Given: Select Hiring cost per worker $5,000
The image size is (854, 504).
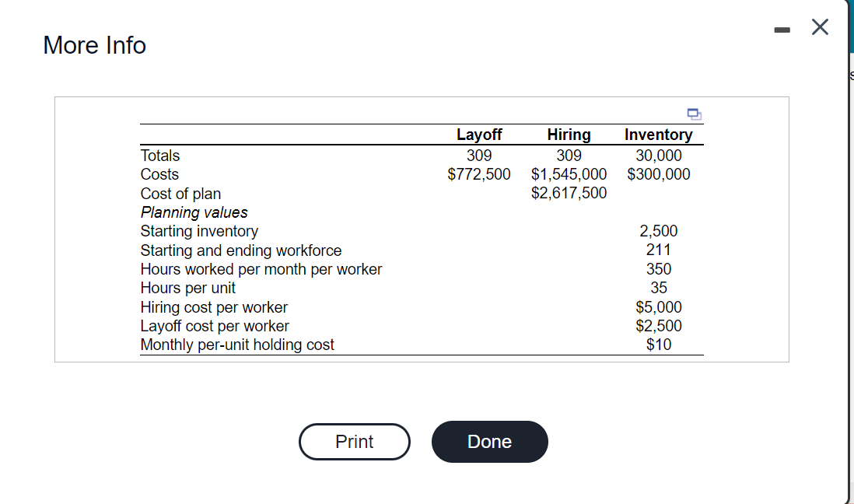Looking at the screenshot, I should 658,306.
